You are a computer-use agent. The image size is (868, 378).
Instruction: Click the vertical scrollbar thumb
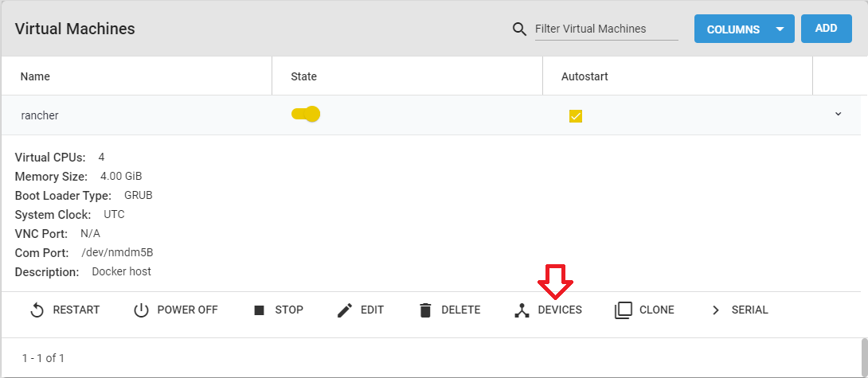point(864,357)
